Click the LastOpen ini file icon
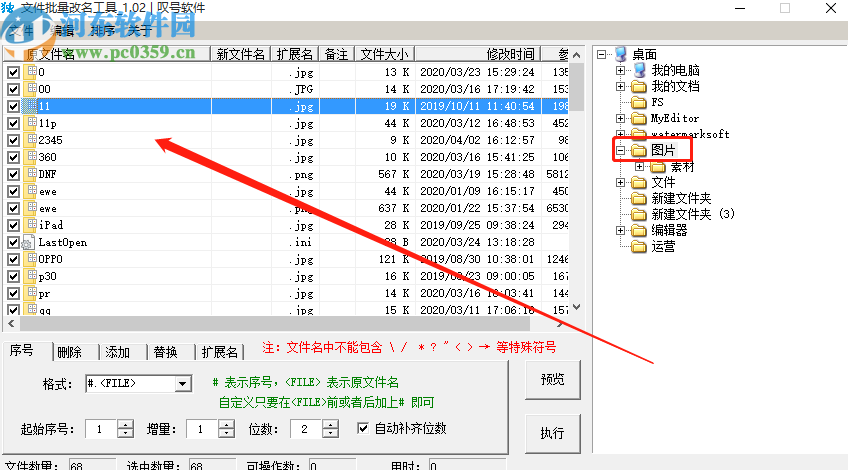This screenshot has height=470, width=848. click(x=28, y=242)
